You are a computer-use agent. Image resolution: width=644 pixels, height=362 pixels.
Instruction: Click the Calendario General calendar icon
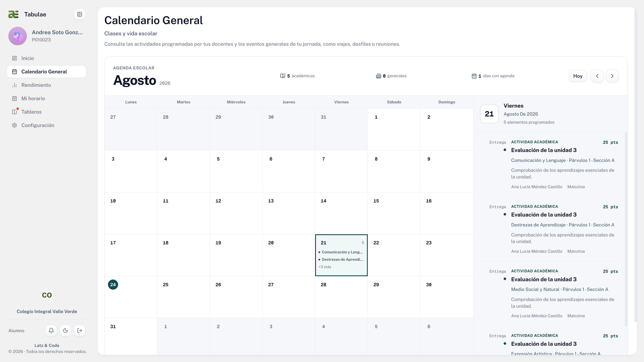point(15,72)
